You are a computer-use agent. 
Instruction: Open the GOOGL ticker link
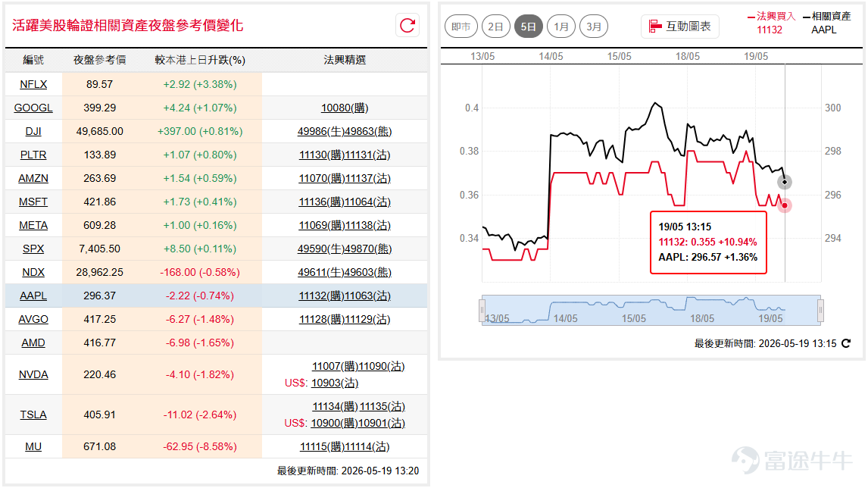[x=33, y=108]
